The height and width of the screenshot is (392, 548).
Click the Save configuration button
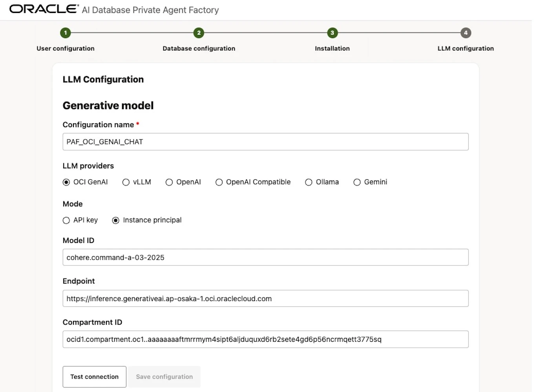pos(164,377)
